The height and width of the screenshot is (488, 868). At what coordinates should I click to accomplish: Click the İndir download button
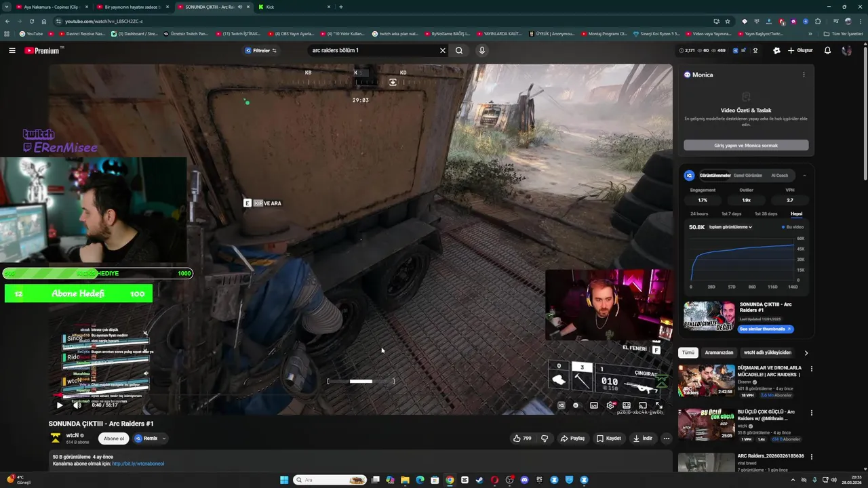pos(643,439)
